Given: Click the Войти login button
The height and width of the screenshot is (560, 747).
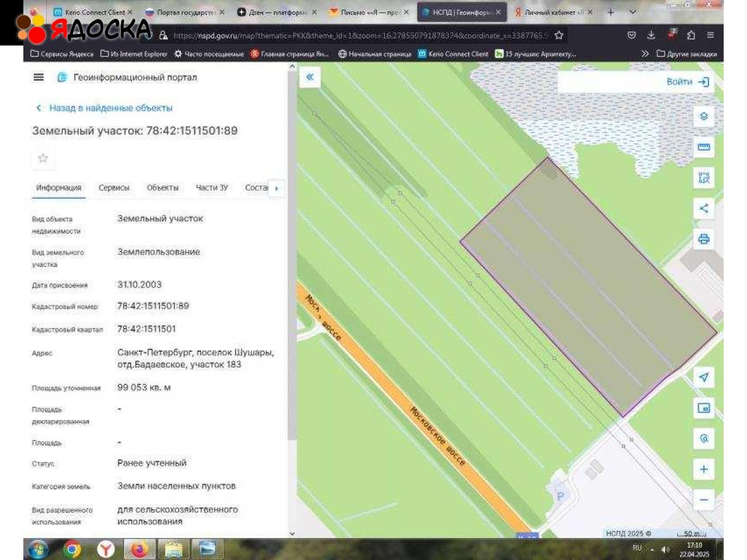Looking at the screenshot, I should tap(687, 82).
